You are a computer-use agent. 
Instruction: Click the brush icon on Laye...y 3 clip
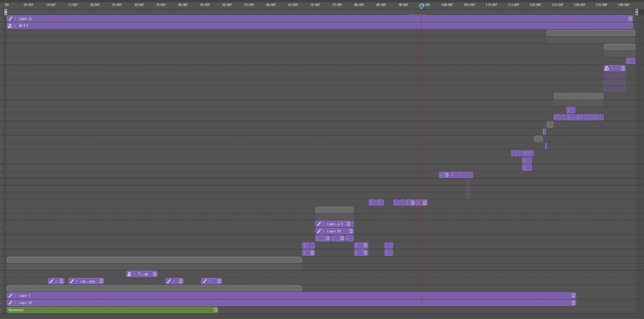[x=319, y=224]
